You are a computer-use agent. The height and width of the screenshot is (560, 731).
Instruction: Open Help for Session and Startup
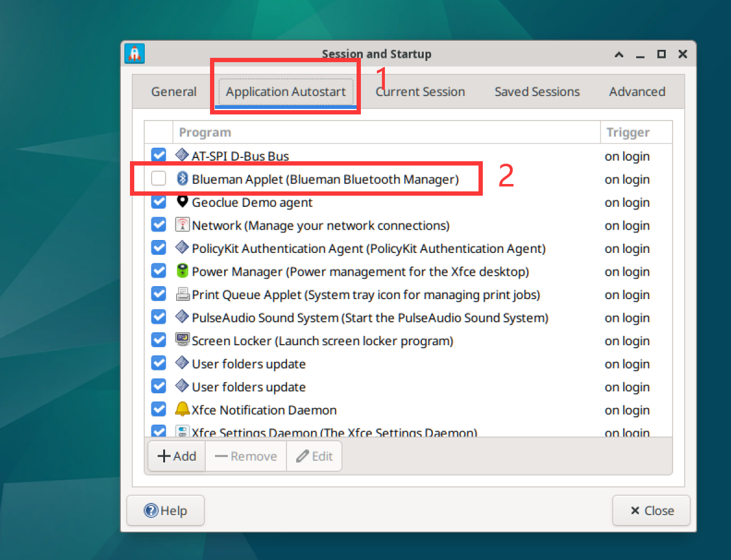pyautogui.click(x=166, y=511)
